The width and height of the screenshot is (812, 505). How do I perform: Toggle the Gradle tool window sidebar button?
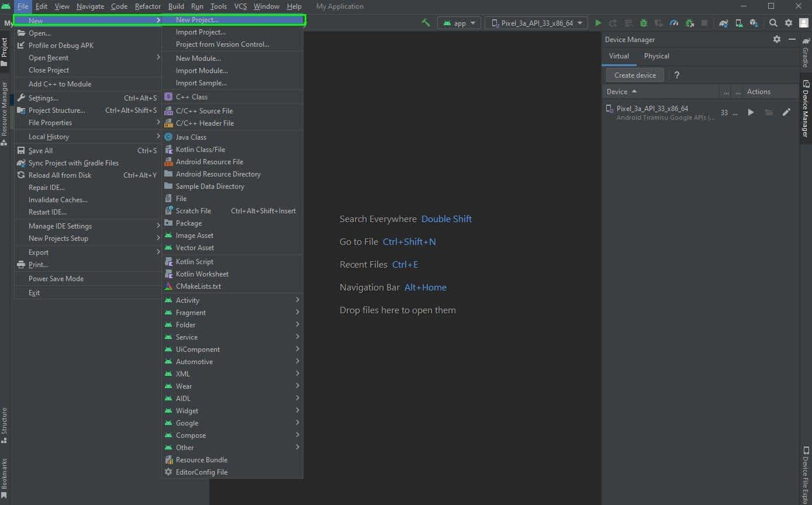pos(806,53)
